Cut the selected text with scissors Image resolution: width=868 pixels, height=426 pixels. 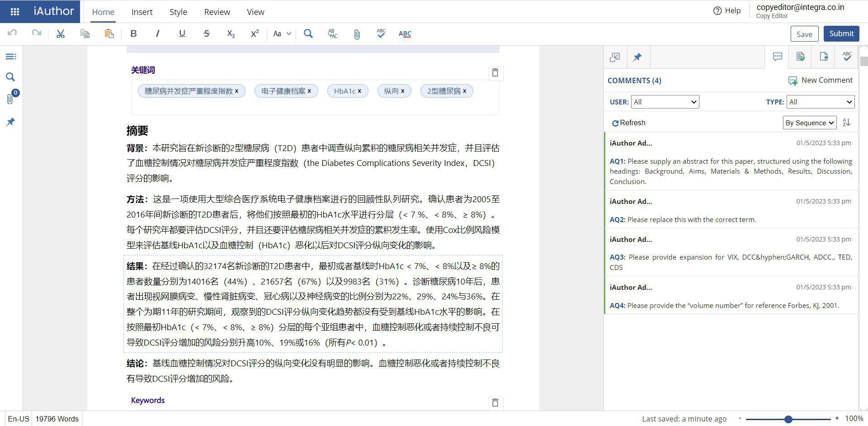[61, 33]
